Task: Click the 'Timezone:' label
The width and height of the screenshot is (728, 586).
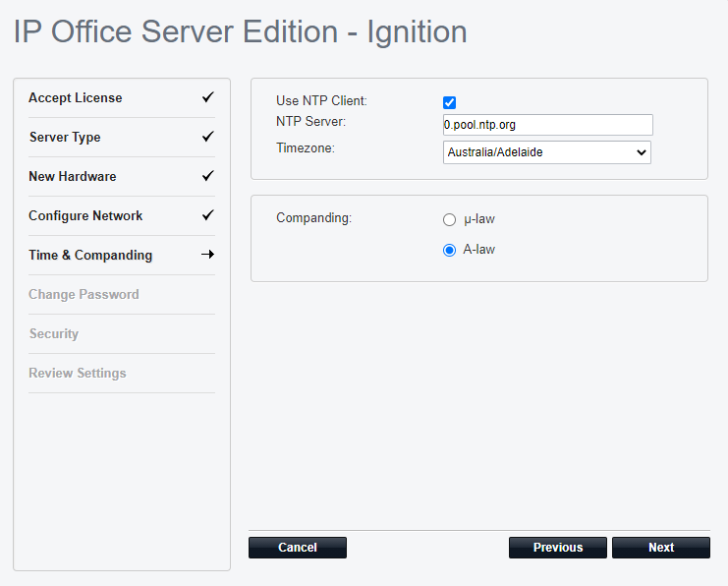Action: [x=305, y=148]
